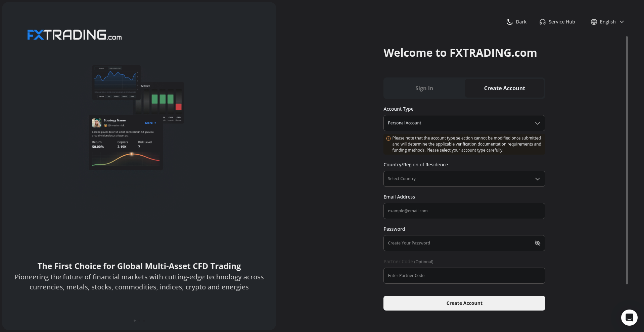Click the globe language icon

594,22
